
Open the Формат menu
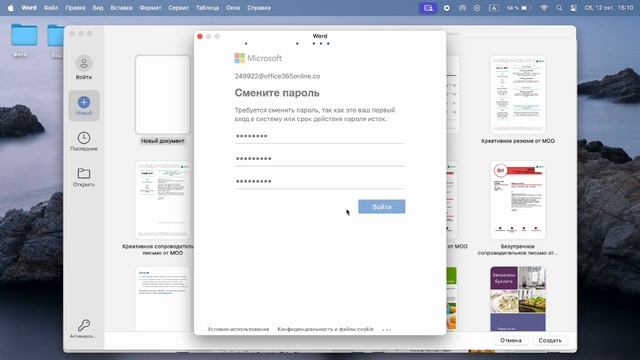(150, 8)
